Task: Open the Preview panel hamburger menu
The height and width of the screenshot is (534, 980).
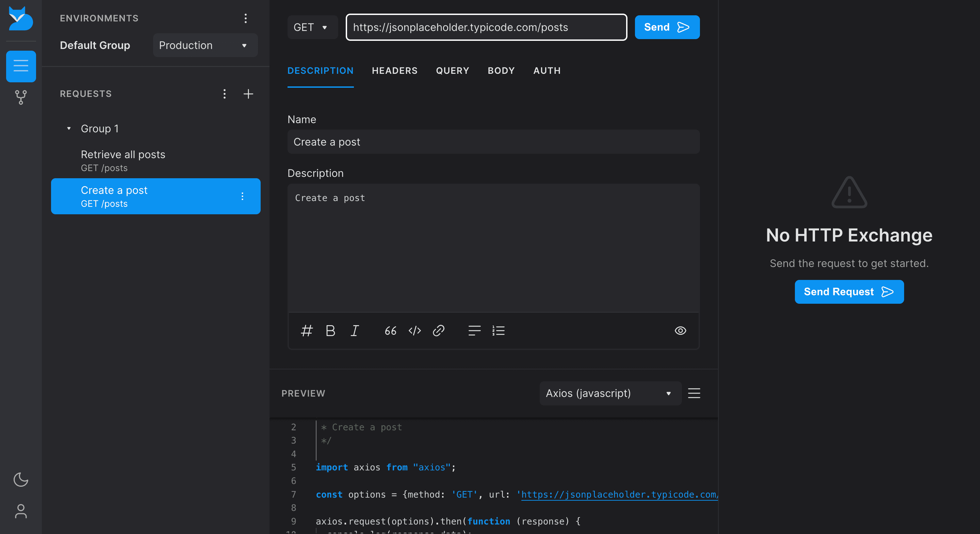Action: coord(694,393)
